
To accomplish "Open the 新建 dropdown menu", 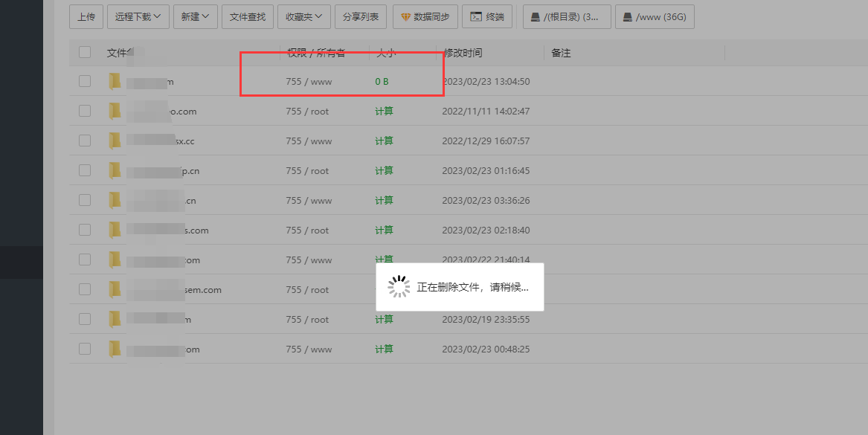I will [x=196, y=16].
